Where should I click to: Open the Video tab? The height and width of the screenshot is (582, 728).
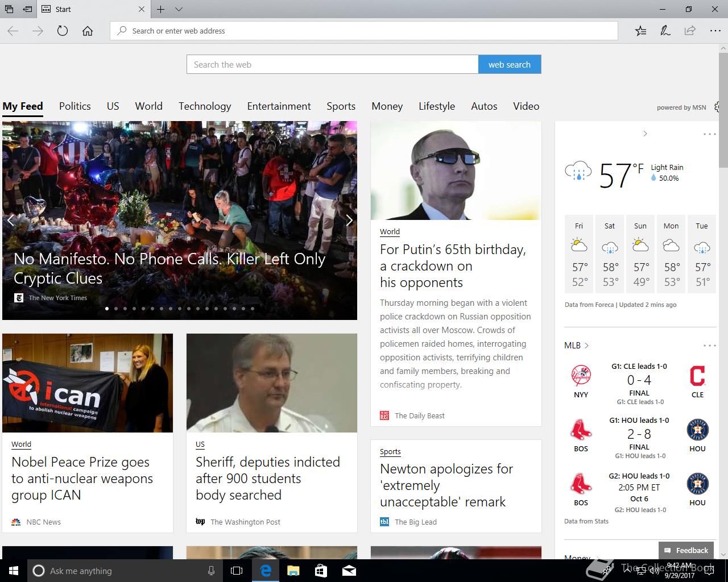(x=526, y=106)
